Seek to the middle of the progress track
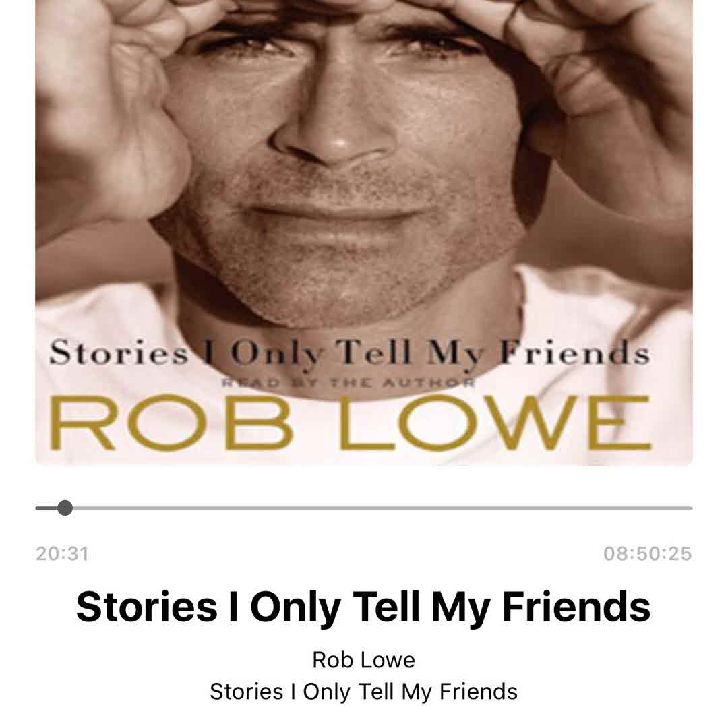Viewport: 728px width, 728px height. [364, 508]
